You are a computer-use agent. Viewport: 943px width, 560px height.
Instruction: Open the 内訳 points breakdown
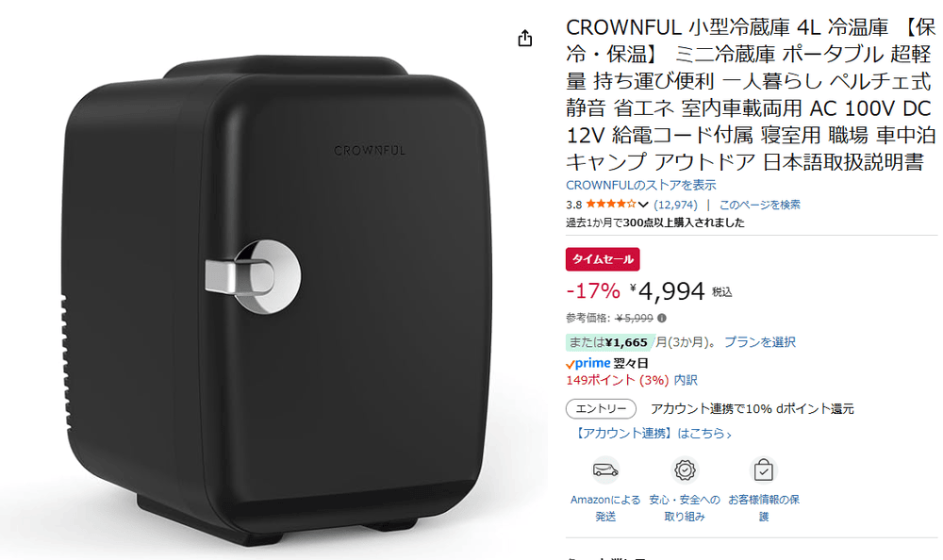686,380
